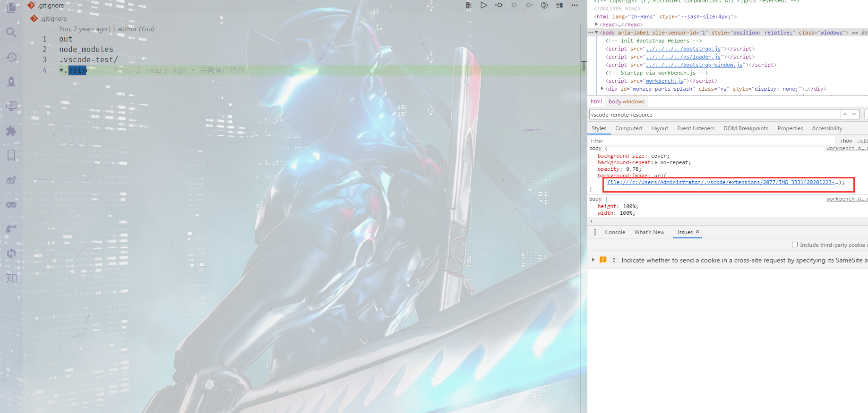Open the DevTools drawer three-dot menu
868x413 pixels.
[x=595, y=232]
